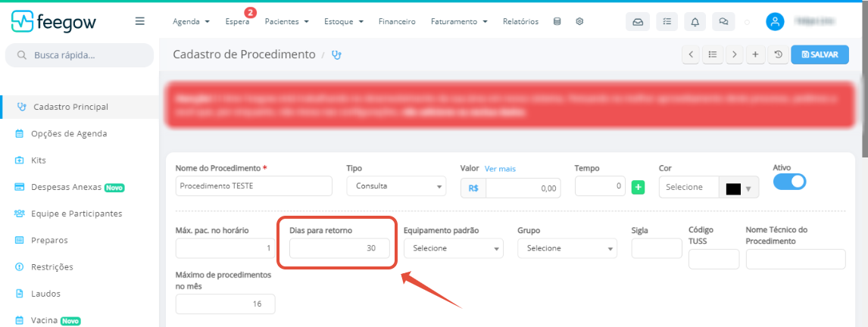Viewport: 868px width, 327px height.
Task: Click the Opções de Agenda calendar icon
Action: point(20,133)
